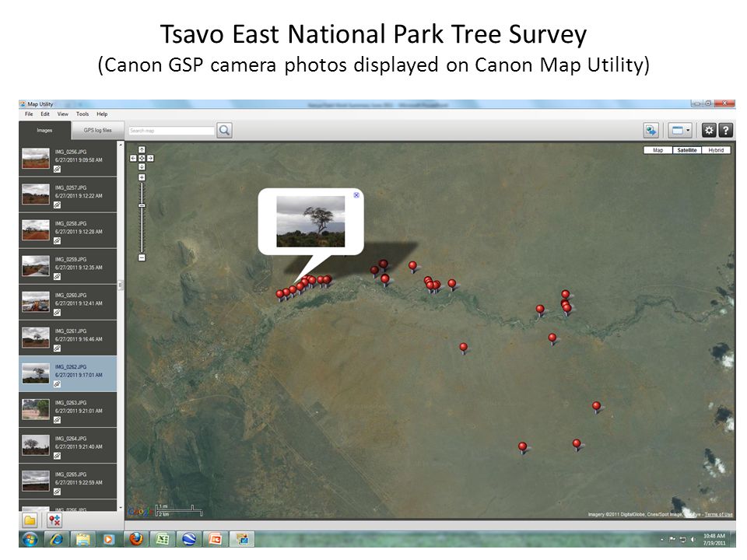The height and width of the screenshot is (560, 747).
Task: Click the tree photo in the map balloon
Action: pos(310,222)
